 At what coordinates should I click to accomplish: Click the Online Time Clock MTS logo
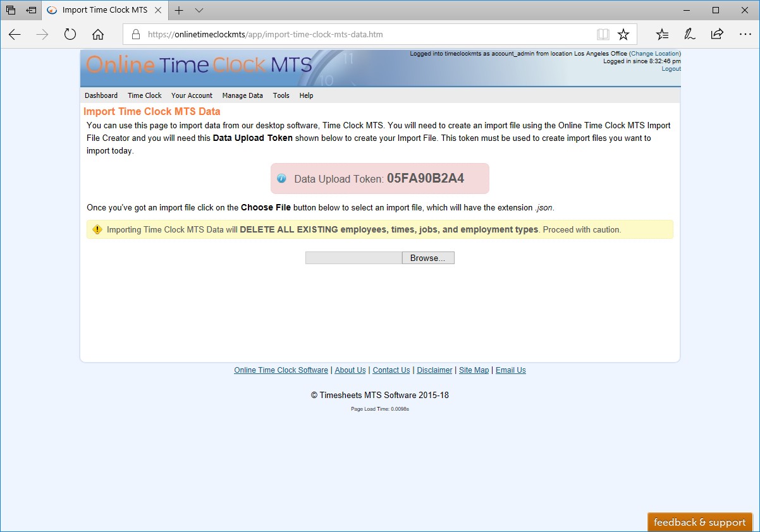pyautogui.click(x=199, y=64)
